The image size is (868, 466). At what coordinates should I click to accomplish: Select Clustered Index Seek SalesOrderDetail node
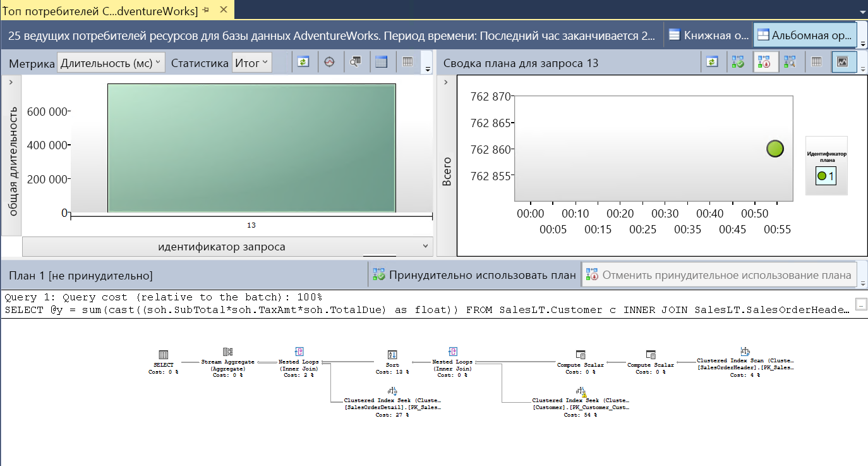click(x=392, y=402)
